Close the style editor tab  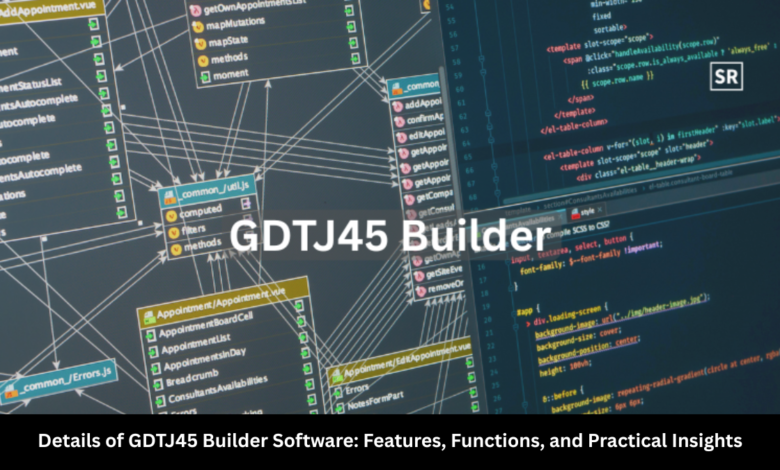pos(600,209)
